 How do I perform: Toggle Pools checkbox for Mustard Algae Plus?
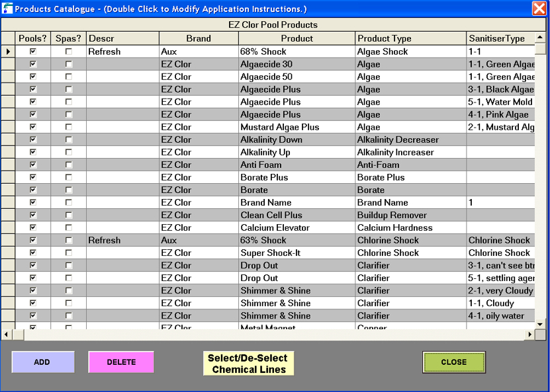click(x=33, y=127)
